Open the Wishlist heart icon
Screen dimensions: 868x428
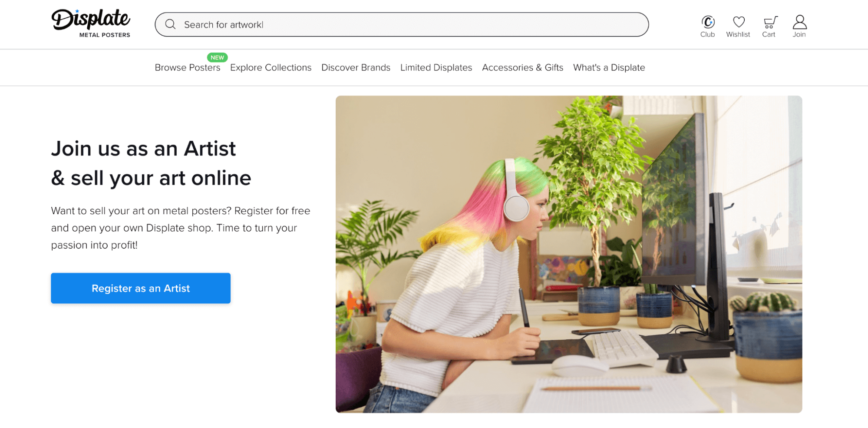coord(738,22)
